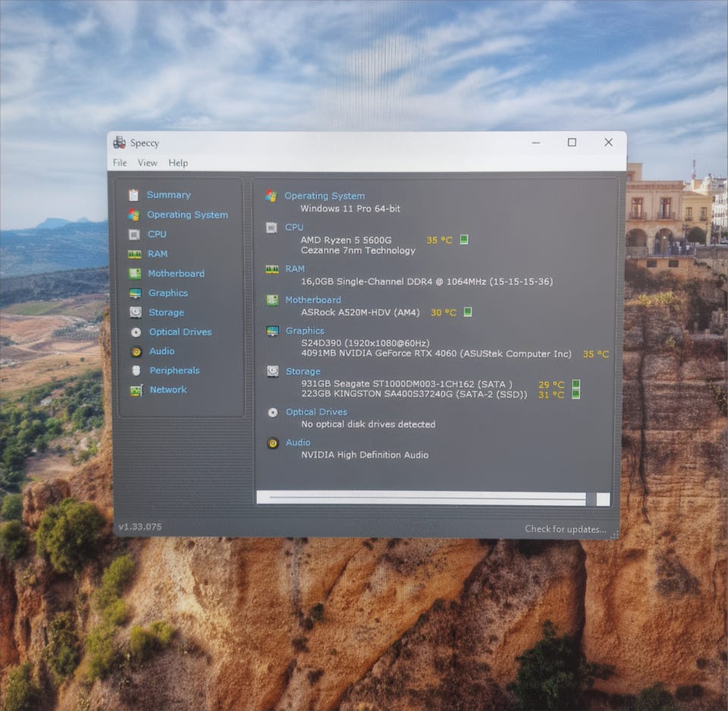This screenshot has width=728, height=711.
Task: Open the View menu
Action: [147, 163]
